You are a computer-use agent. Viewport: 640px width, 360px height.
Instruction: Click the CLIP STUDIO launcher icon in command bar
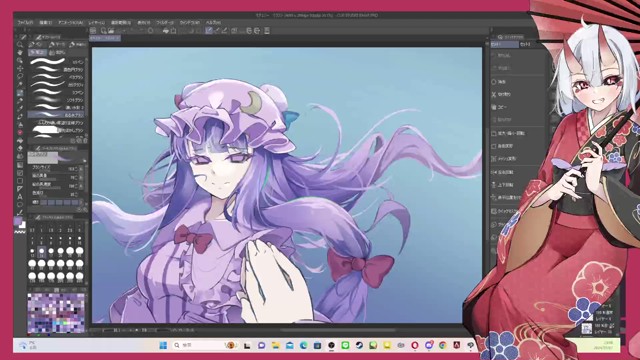point(93,31)
